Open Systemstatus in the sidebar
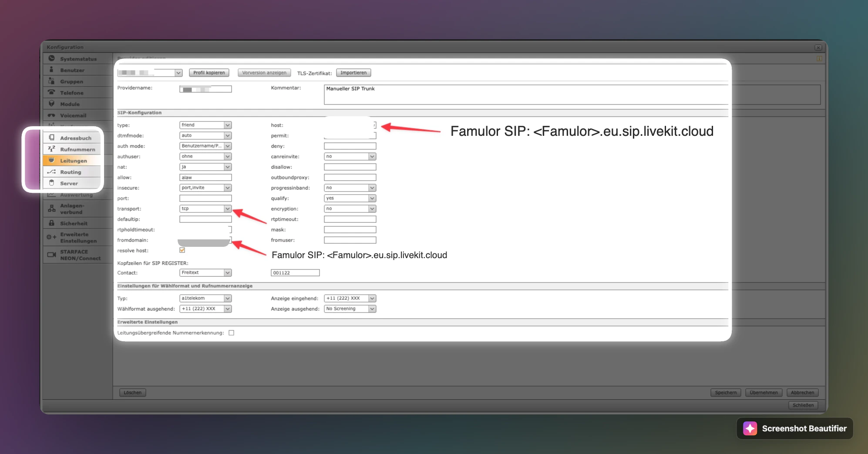The height and width of the screenshot is (454, 868). pos(77,59)
